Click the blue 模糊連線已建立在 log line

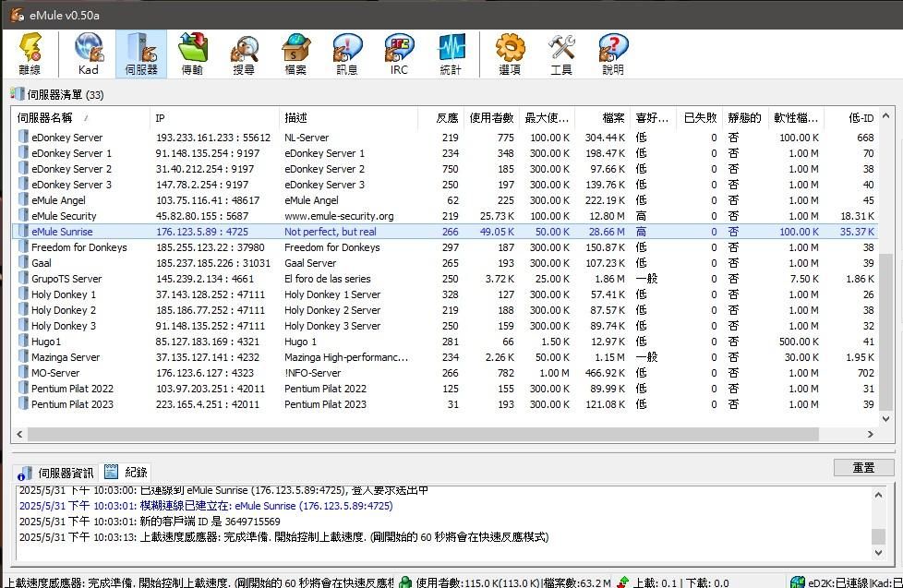coord(206,506)
